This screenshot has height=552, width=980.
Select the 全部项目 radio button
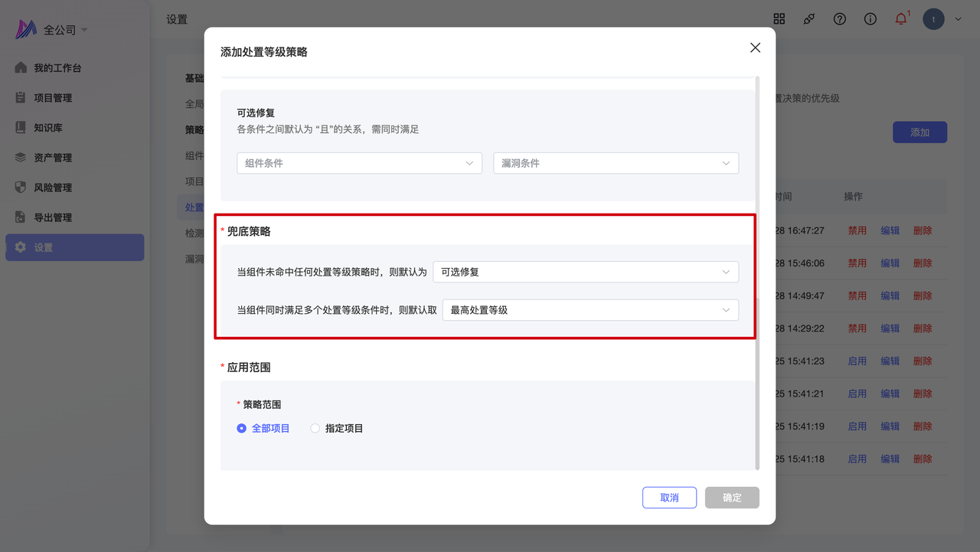tap(242, 429)
